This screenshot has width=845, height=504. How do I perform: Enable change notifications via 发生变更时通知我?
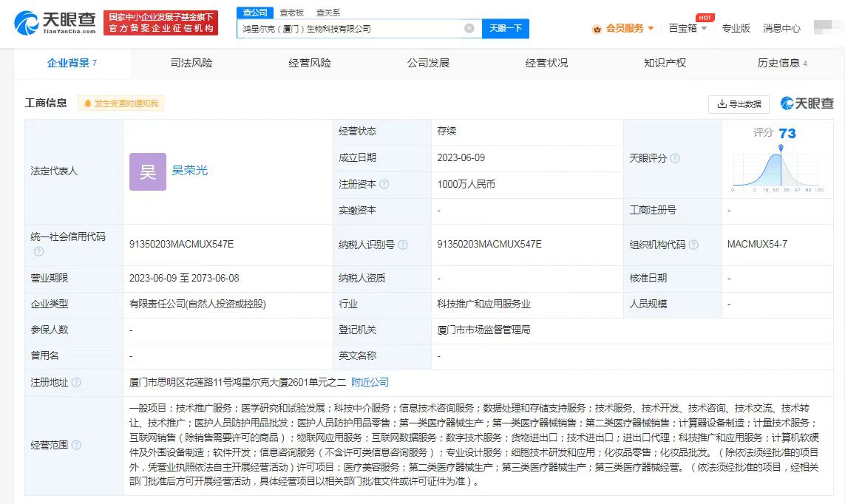pyautogui.click(x=122, y=104)
